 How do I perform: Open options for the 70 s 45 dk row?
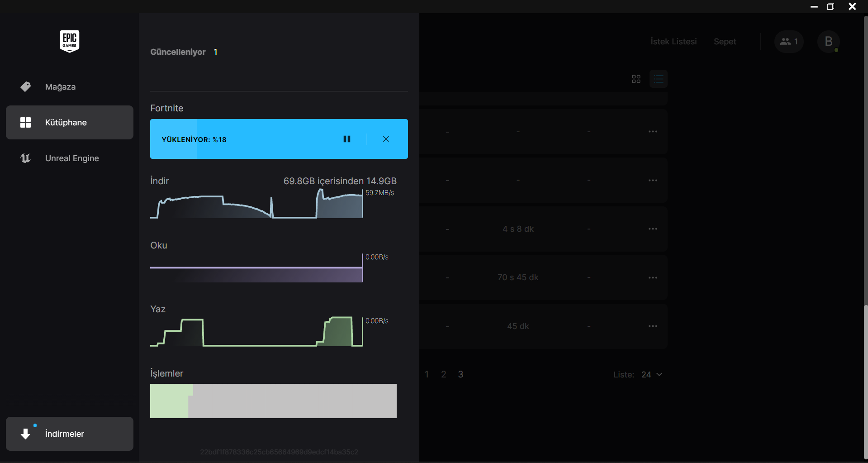(x=653, y=278)
